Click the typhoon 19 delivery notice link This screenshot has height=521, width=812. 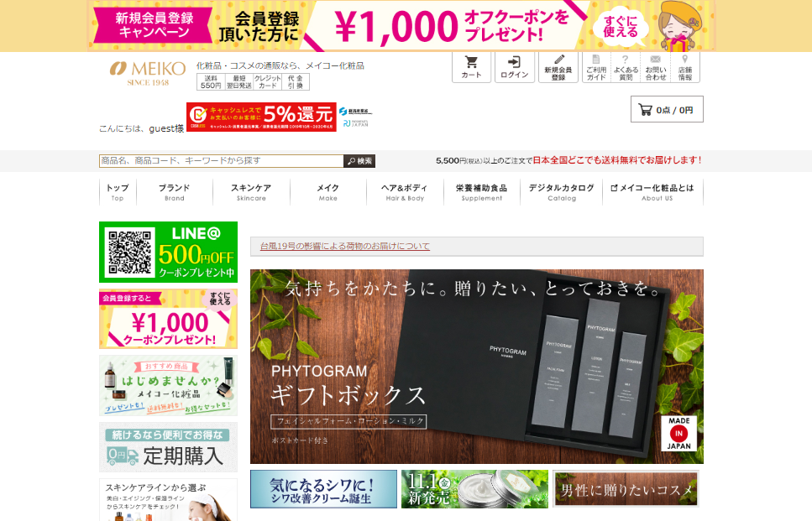345,247
